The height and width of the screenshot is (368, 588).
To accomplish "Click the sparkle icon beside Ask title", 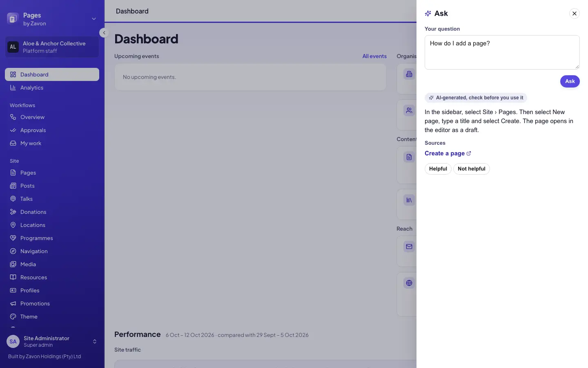I will [428, 13].
